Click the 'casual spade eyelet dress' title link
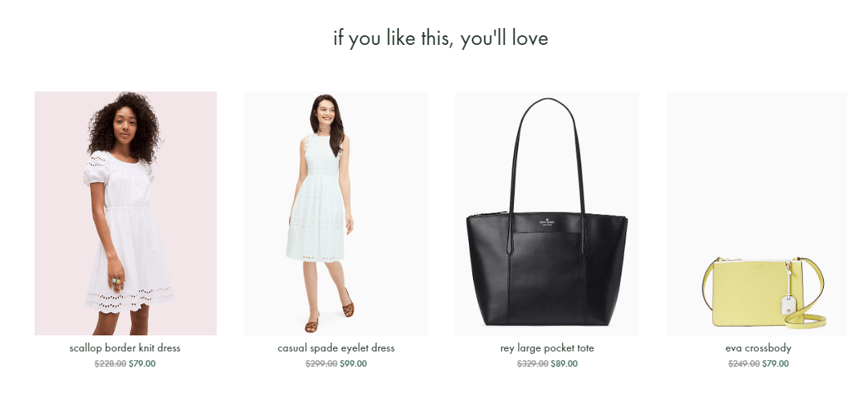868x402 pixels. pyautogui.click(x=336, y=348)
